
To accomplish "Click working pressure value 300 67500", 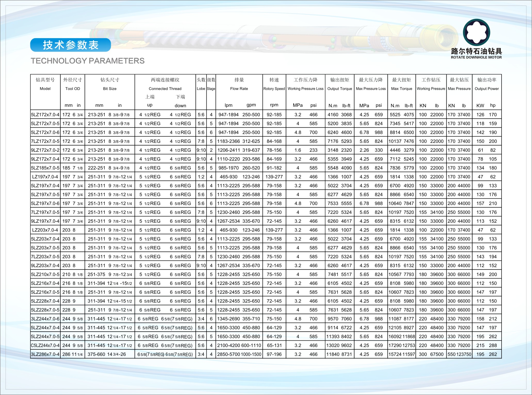I will click(431, 354).
